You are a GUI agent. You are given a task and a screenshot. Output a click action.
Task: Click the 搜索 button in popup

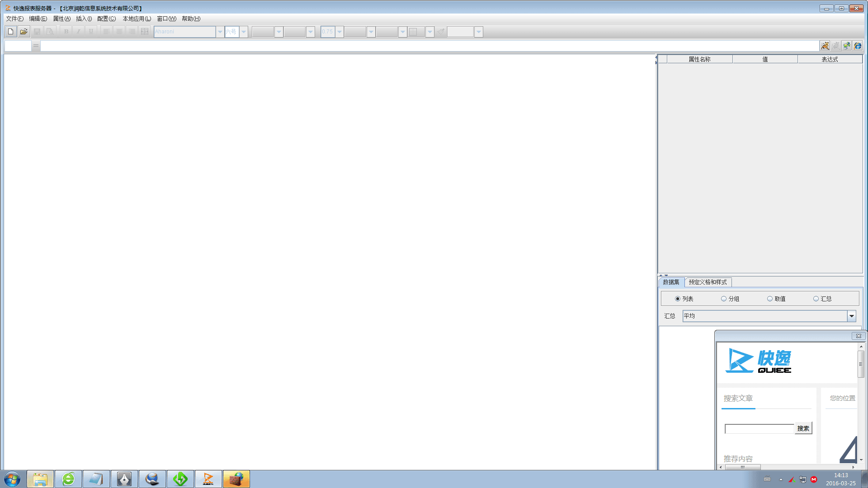(x=803, y=428)
